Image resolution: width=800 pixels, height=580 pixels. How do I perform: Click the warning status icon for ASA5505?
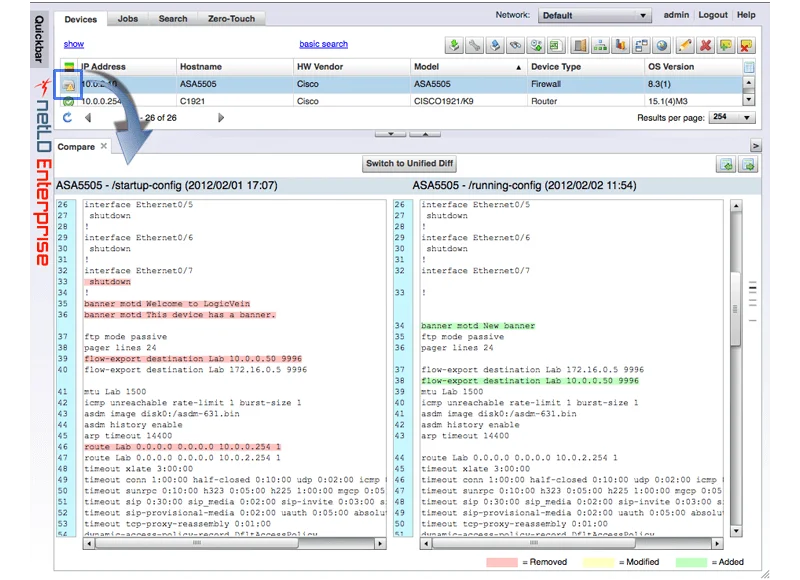tap(68, 85)
